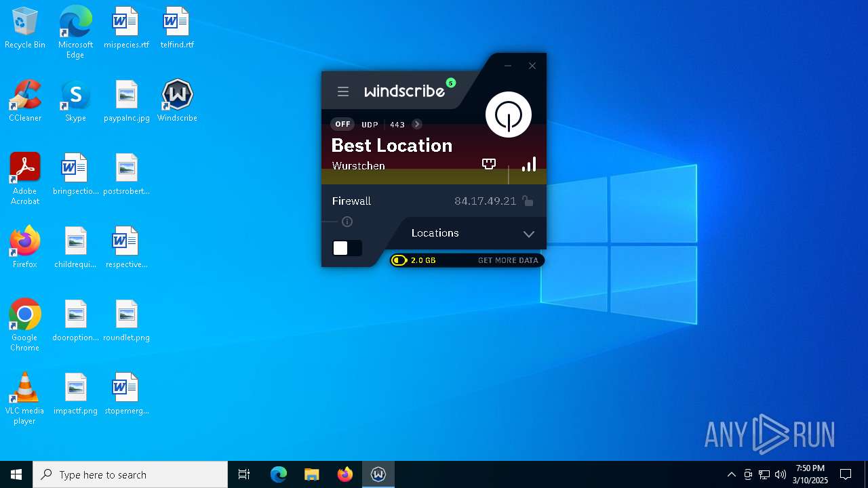This screenshot has height=488, width=868.
Task: Click the Firewall info icon
Action: coord(347,222)
